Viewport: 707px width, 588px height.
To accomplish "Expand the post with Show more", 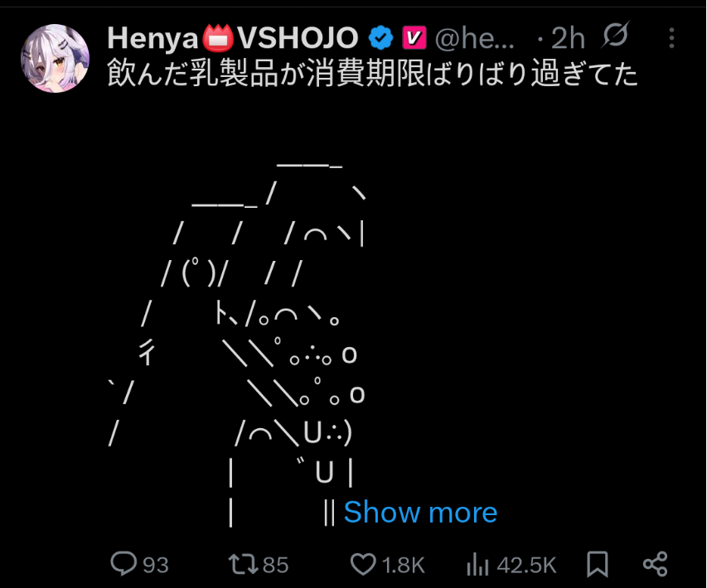I will [420, 513].
